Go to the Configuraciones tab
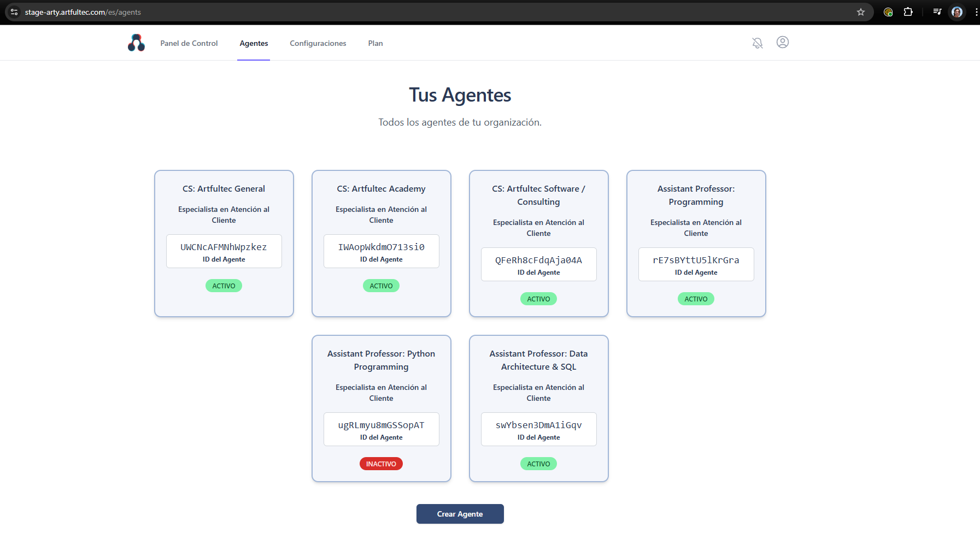 [318, 43]
